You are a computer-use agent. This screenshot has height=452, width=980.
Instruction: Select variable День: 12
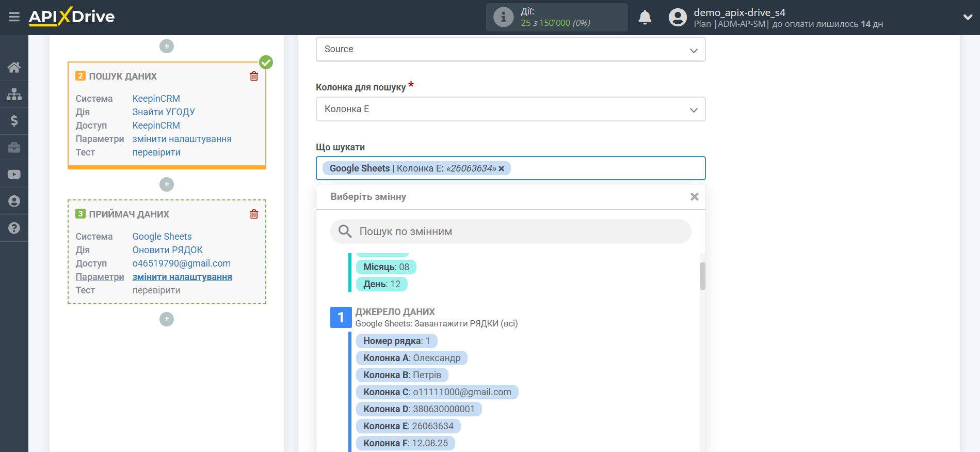click(382, 284)
